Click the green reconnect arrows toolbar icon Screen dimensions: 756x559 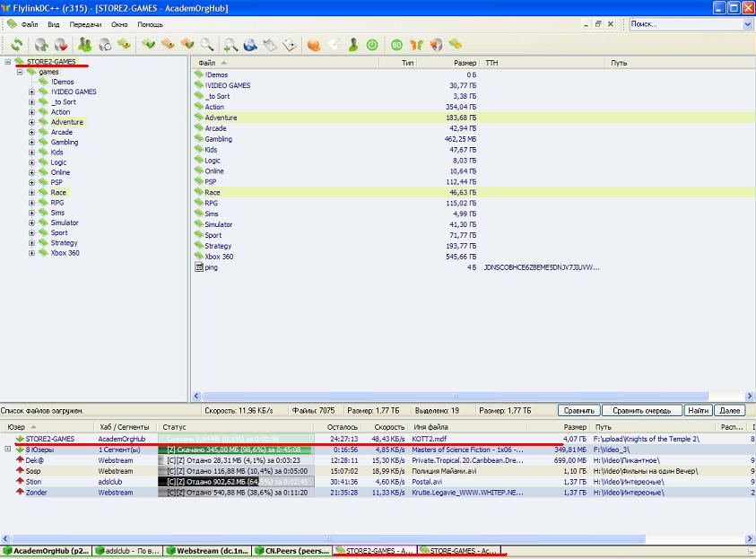coord(17,45)
